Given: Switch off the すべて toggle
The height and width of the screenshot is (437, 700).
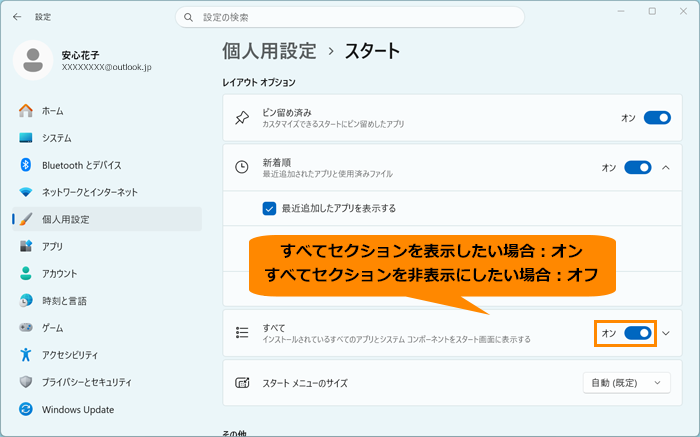Looking at the screenshot, I should 638,333.
